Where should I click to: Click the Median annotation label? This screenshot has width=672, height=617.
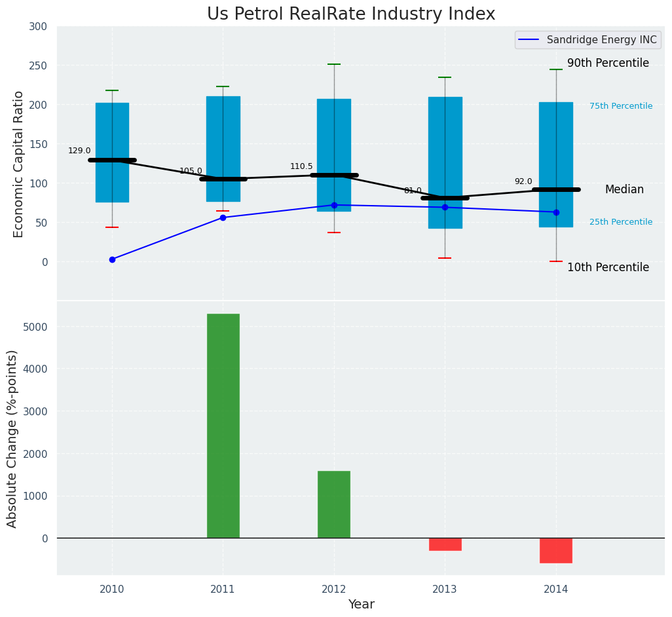coord(624,190)
